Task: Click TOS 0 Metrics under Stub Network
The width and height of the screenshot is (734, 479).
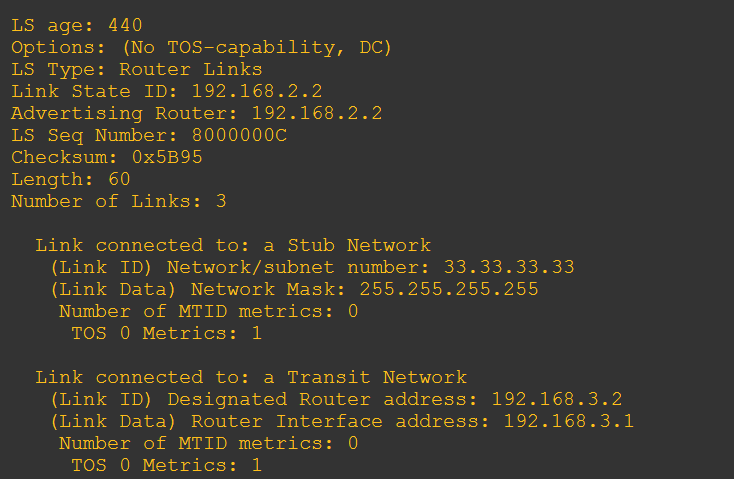Action: point(166,333)
